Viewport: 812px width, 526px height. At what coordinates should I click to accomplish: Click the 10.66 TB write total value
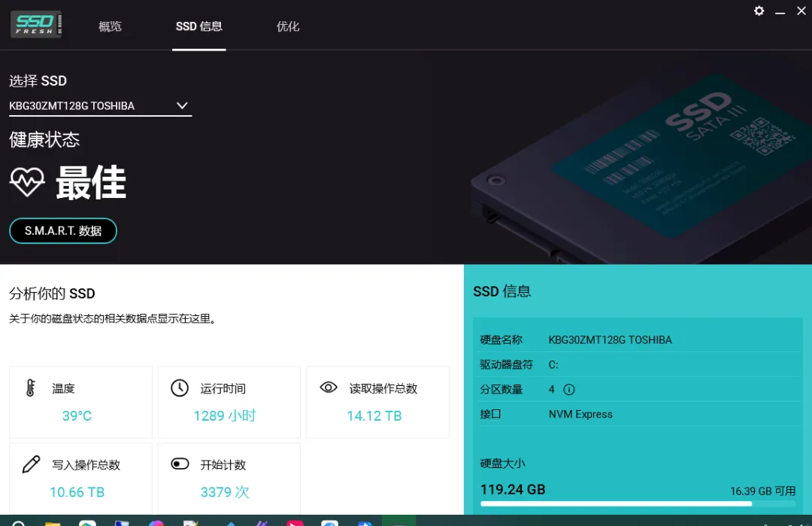click(x=77, y=492)
